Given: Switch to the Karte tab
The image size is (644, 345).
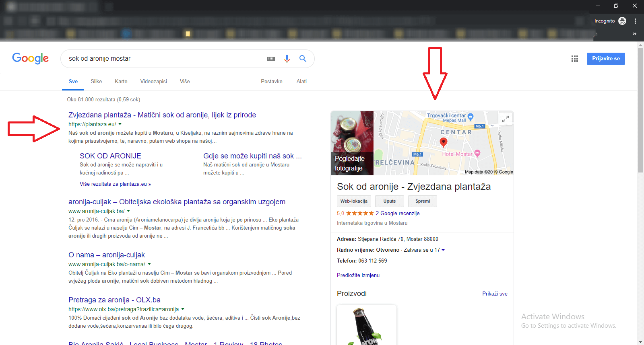Looking at the screenshot, I should pos(121,81).
